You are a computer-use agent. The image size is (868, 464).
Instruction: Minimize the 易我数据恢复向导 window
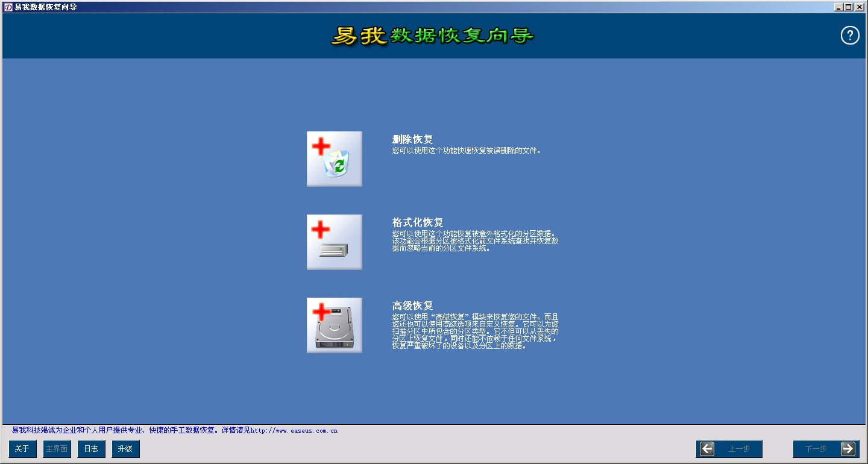(x=839, y=7)
